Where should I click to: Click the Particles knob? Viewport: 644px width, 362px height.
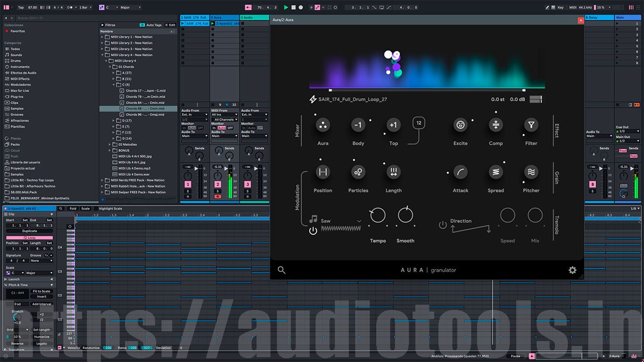358,172
